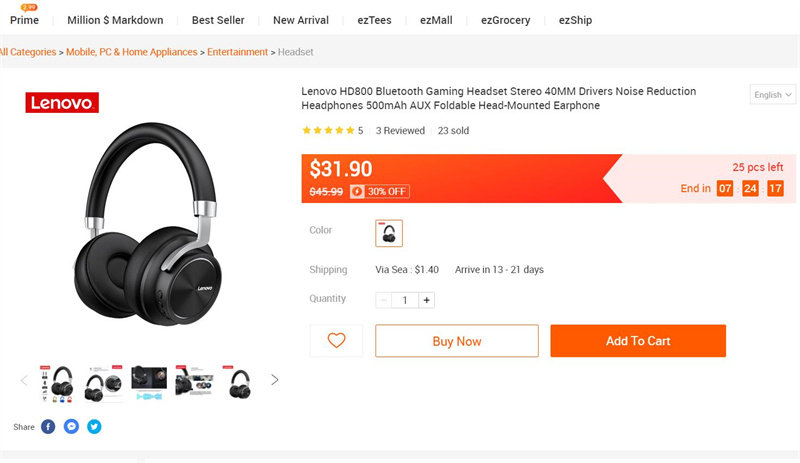Select the black headset color option
Screen dimensions: 800x463
[x=389, y=233]
